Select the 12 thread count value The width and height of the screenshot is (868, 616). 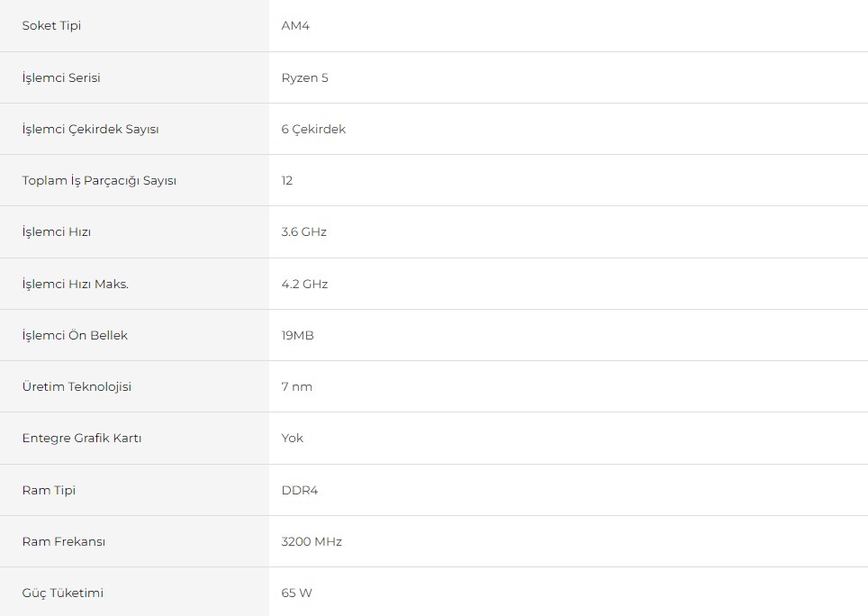click(286, 180)
